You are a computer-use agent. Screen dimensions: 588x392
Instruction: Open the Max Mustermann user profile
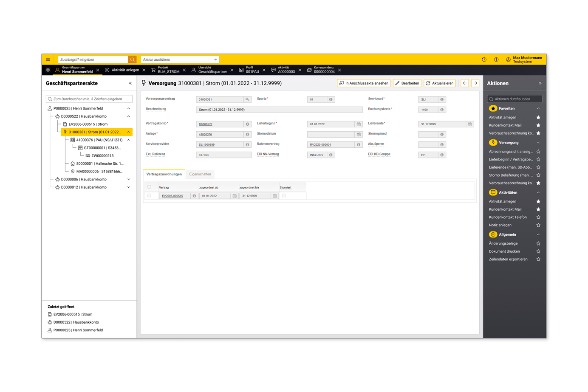pos(524,59)
